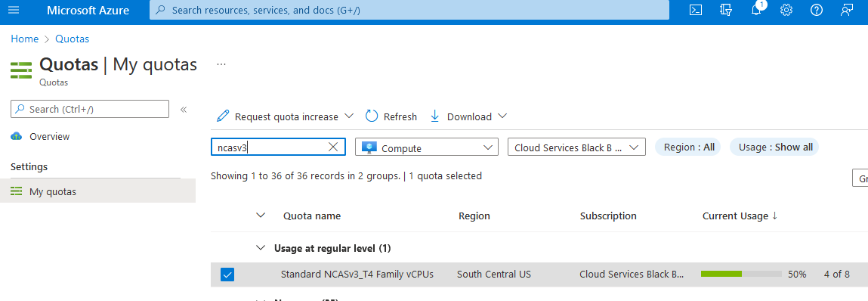Click the Cloud Services Black B... row cell
The height and width of the screenshot is (301, 868).
coord(632,275)
